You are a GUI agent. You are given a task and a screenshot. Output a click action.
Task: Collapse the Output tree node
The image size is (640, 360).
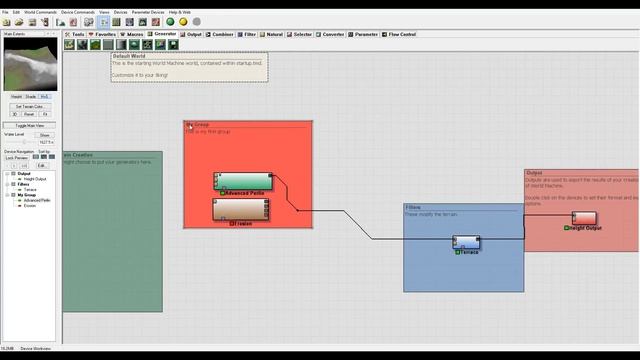point(7,174)
